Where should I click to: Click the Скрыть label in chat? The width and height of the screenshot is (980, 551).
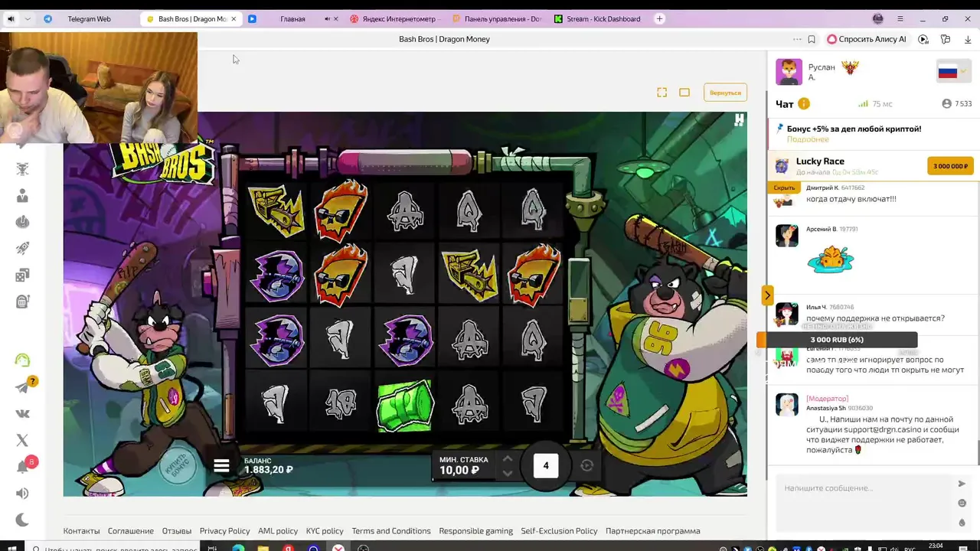click(784, 187)
